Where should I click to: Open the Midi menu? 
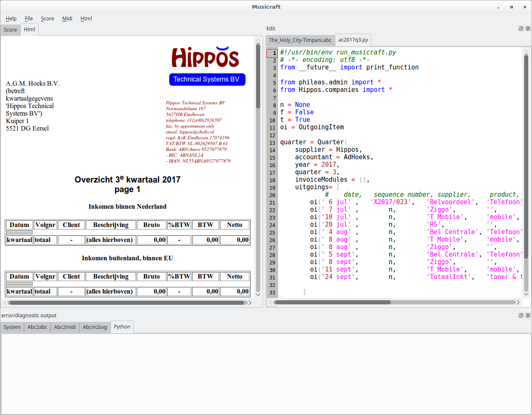point(67,19)
